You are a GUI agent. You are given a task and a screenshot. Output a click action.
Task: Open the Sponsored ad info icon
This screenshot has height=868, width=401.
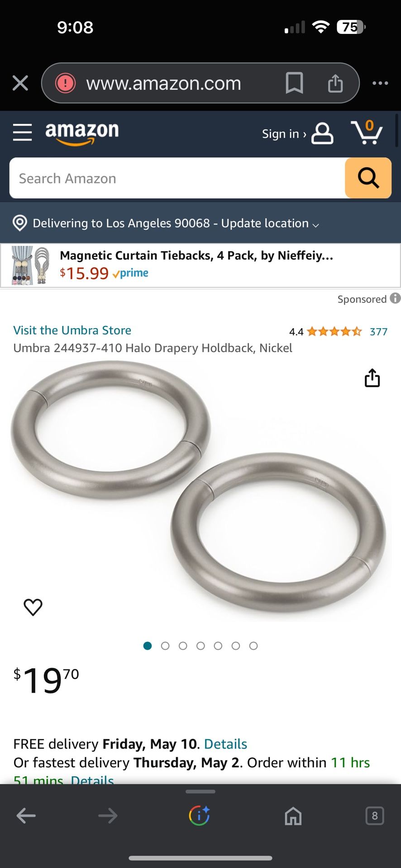395,298
